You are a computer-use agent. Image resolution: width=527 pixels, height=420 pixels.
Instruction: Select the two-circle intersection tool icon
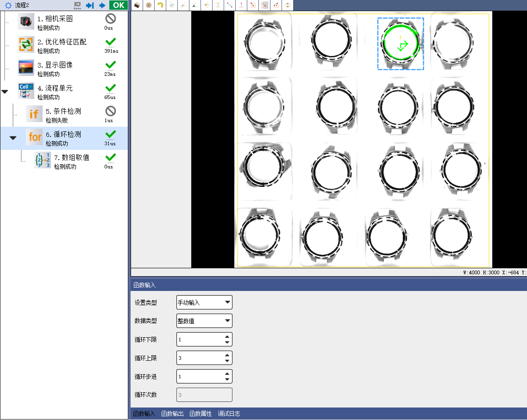(x=288, y=5)
